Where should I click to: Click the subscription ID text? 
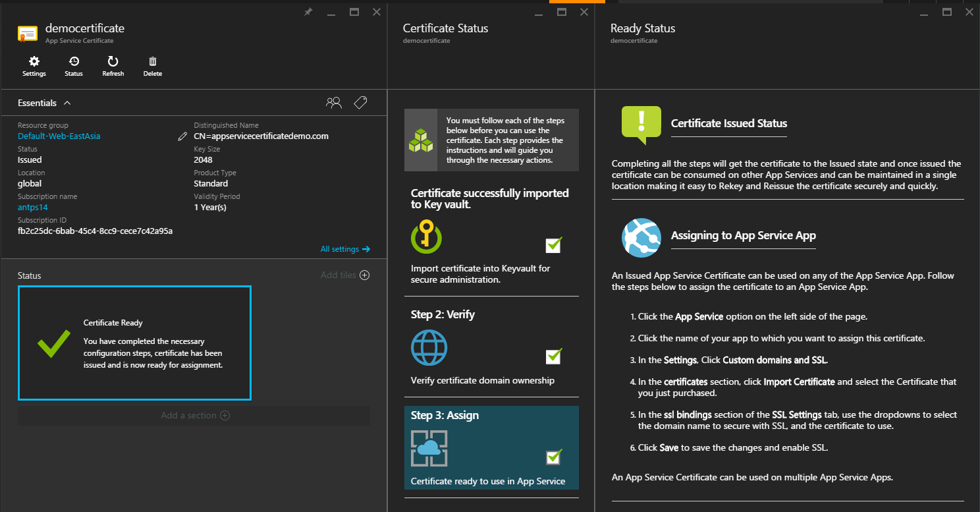tap(95, 231)
